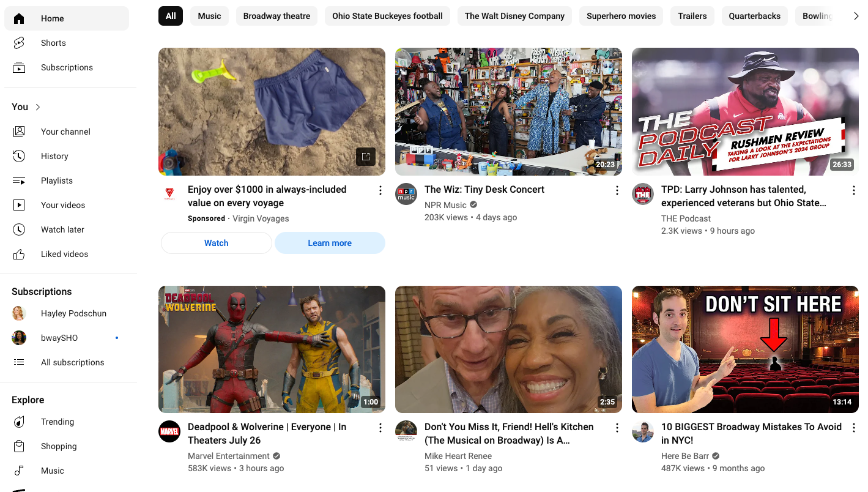Play the DON'T SIT HERE Broadway thumbnail
Viewport: 868px width, 492px height.
click(745, 349)
